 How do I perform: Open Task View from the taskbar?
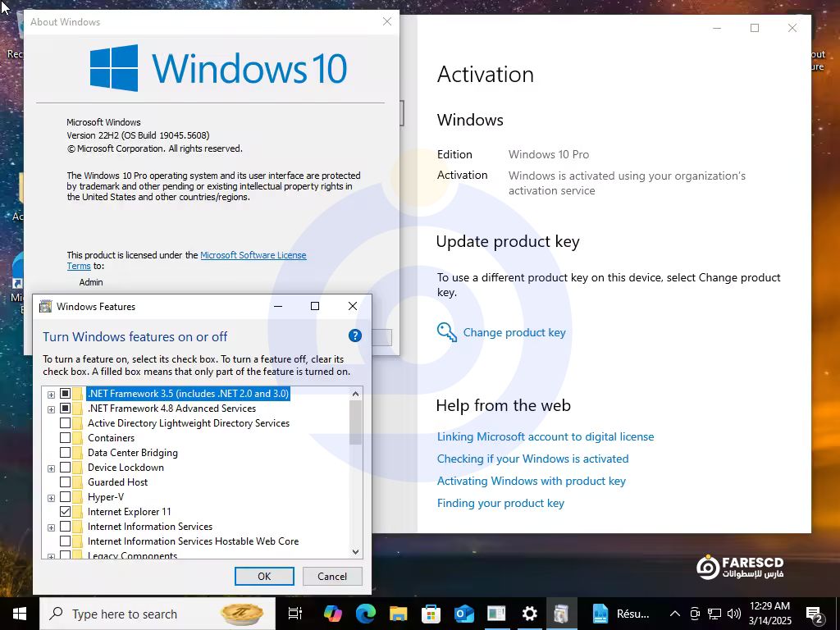tap(295, 614)
